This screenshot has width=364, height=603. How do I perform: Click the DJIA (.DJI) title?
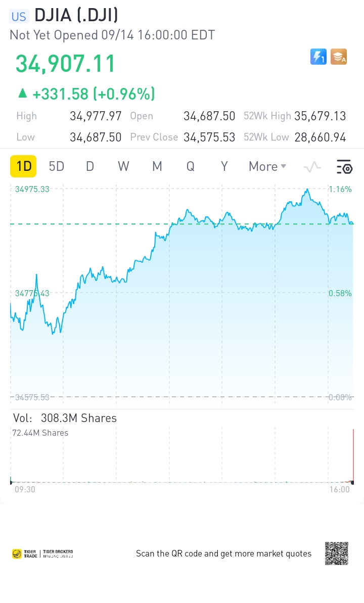pyautogui.click(x=76, y=15)
